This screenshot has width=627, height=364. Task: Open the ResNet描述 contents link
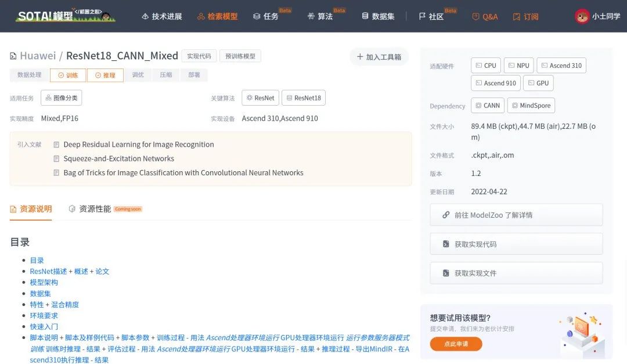[48, 272]
